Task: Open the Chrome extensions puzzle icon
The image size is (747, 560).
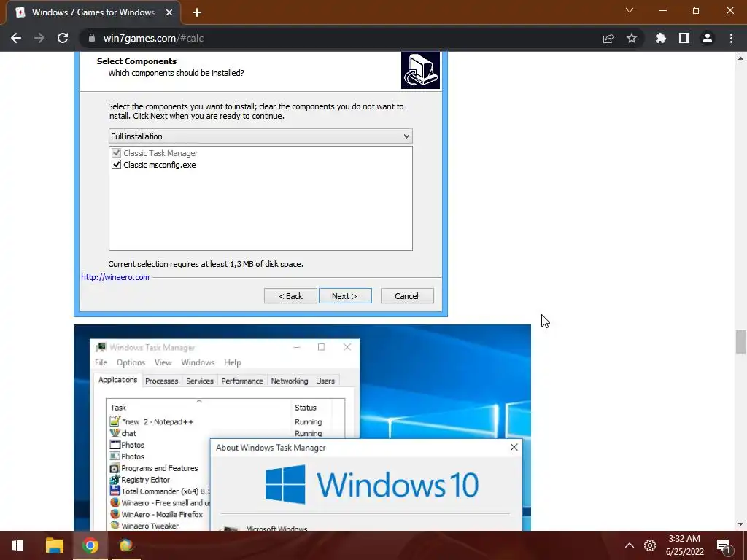Action: (x=661, y=38)
